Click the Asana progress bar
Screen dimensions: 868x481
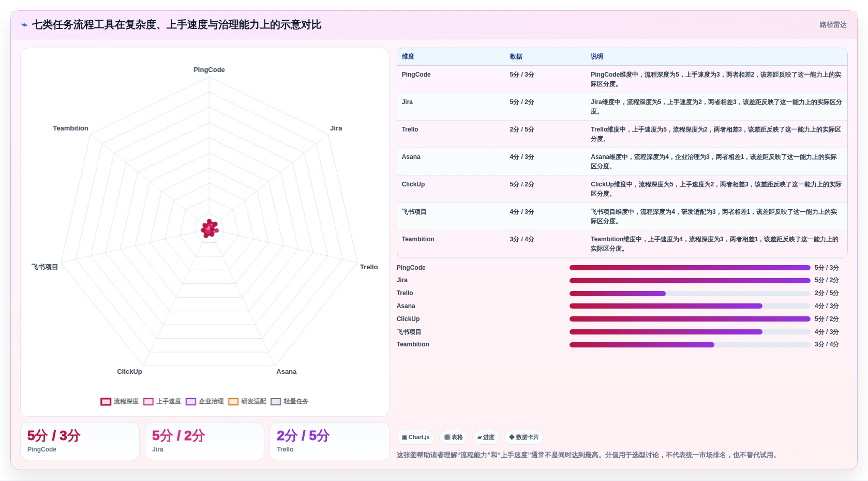tap(690, 306)
